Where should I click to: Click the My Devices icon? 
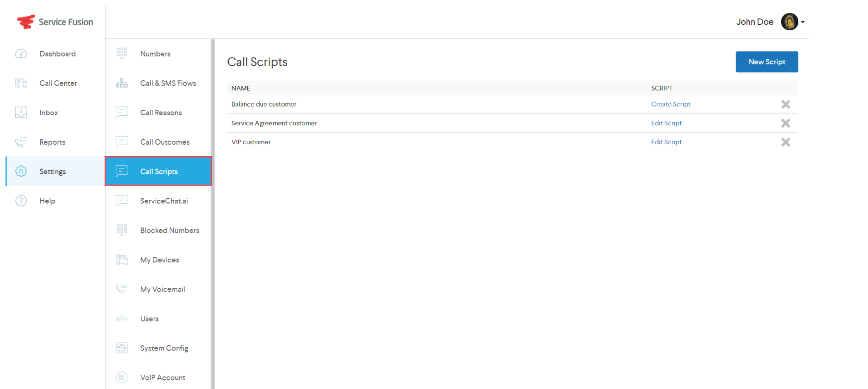[122, 259]
